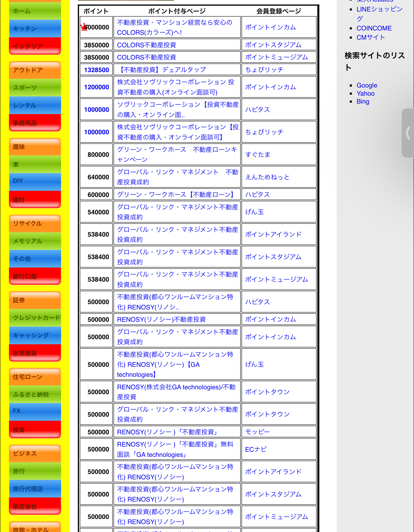Open the Bing search site link
414x532 pixels.
tap(363, 102)
